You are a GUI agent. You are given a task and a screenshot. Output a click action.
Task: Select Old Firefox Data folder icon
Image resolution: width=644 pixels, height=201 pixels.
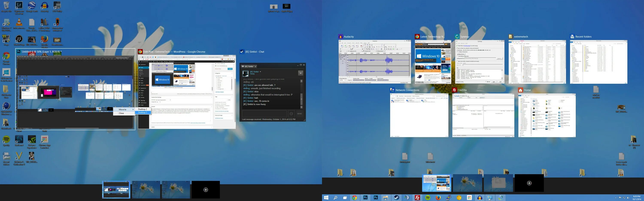[6, 92]
